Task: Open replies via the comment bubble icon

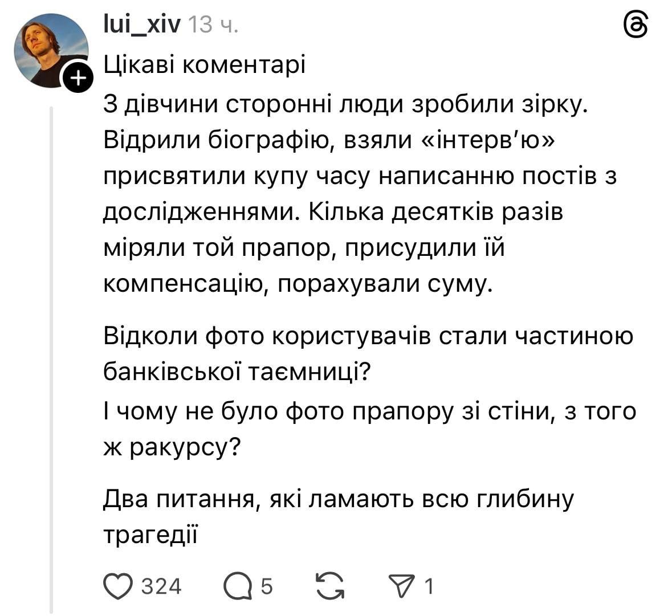Action: (238, 586)
